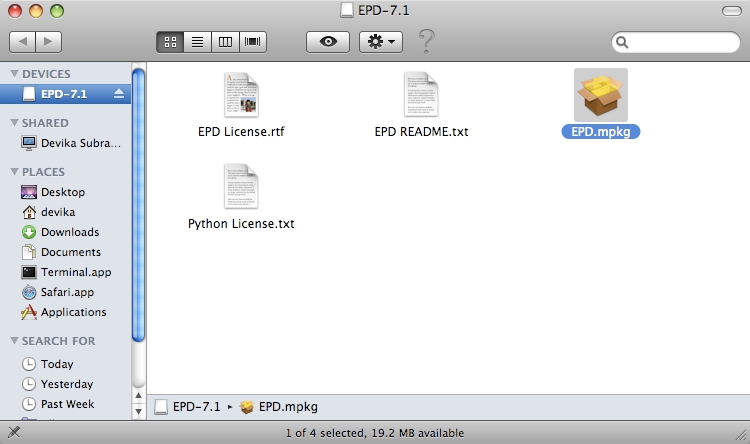Click the clock icon beside Yesterday

29,384
